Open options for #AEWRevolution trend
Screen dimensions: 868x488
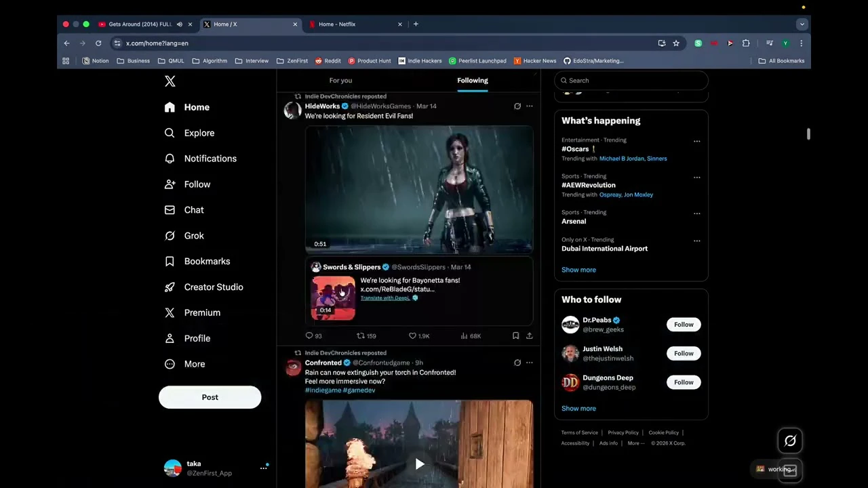pyautogui.click(x=696, y=178)
